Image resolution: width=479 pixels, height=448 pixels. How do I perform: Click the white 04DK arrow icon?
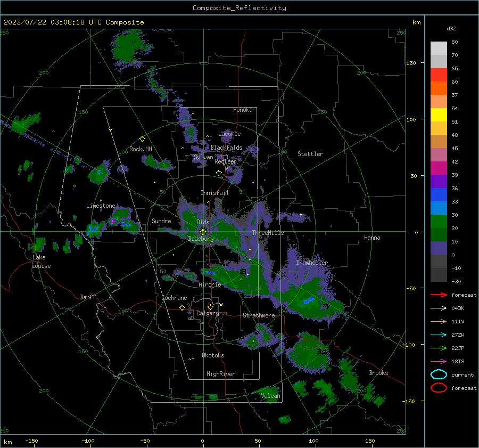[439, 308]
